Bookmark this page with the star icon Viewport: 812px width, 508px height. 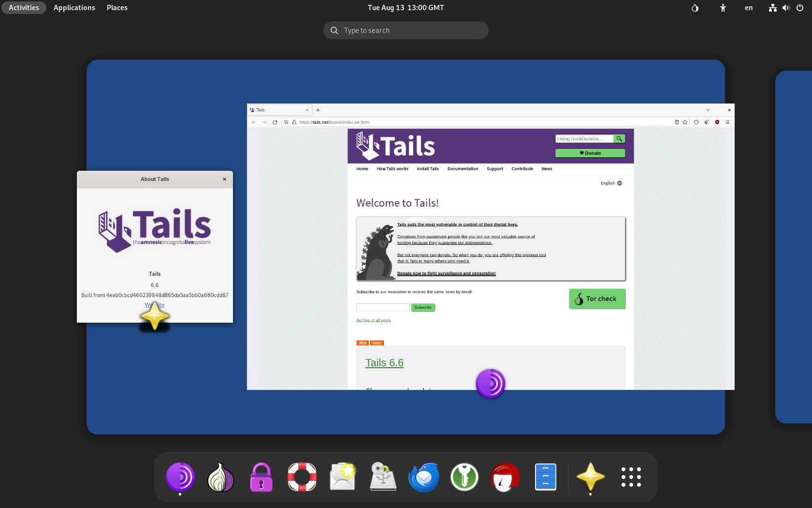pos(685,122)
